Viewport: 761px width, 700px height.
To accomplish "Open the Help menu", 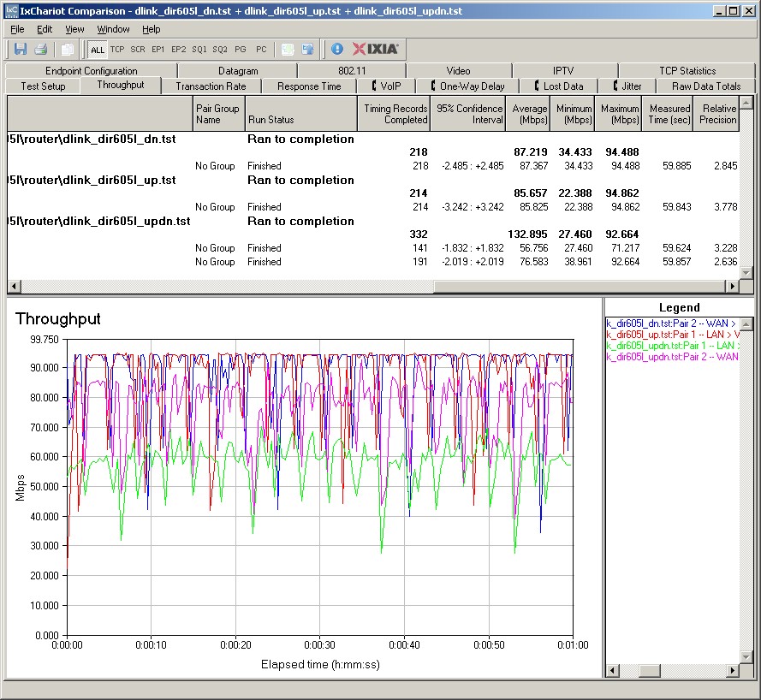I will (x=151, y=29).
